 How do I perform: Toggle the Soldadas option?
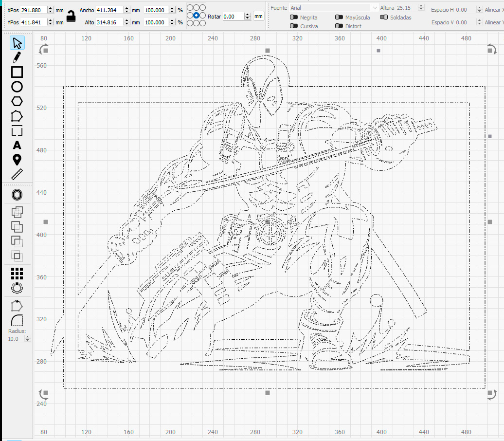384,18
